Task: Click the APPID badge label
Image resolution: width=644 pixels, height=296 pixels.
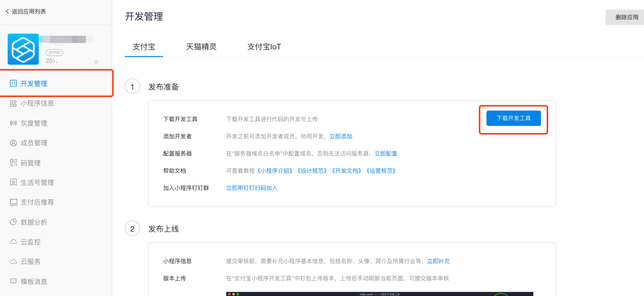Action: click(54, 53)
